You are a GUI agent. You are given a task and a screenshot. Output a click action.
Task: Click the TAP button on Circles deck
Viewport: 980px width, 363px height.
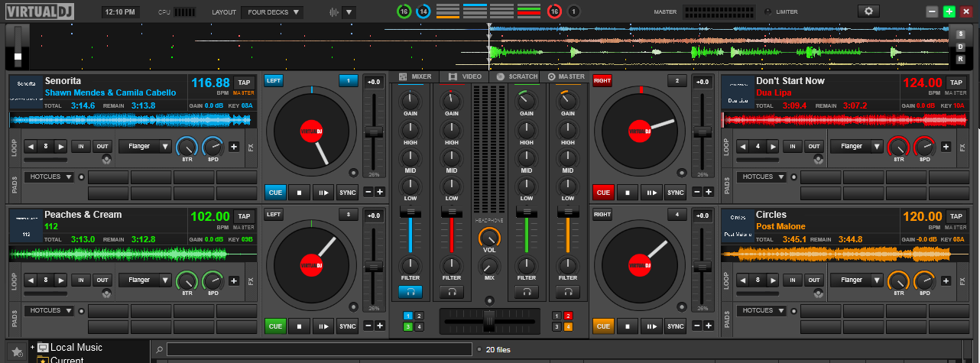click(x=956, y=217)
